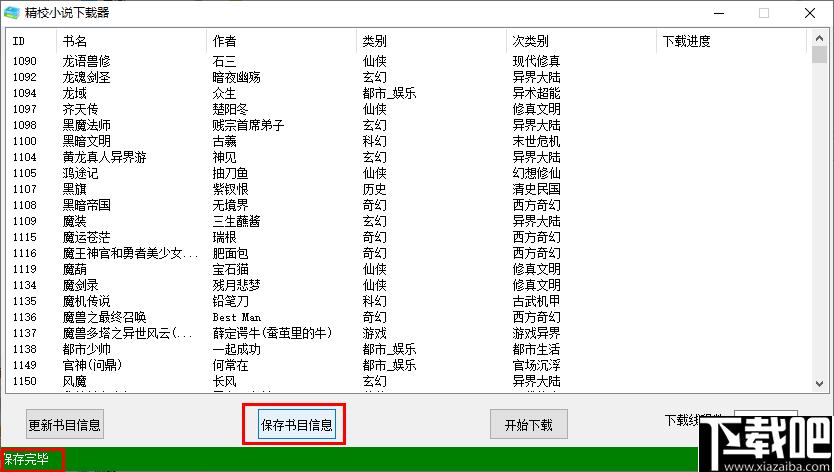Click the app icon in title bar
834x472 pixels.
[12, 12]
